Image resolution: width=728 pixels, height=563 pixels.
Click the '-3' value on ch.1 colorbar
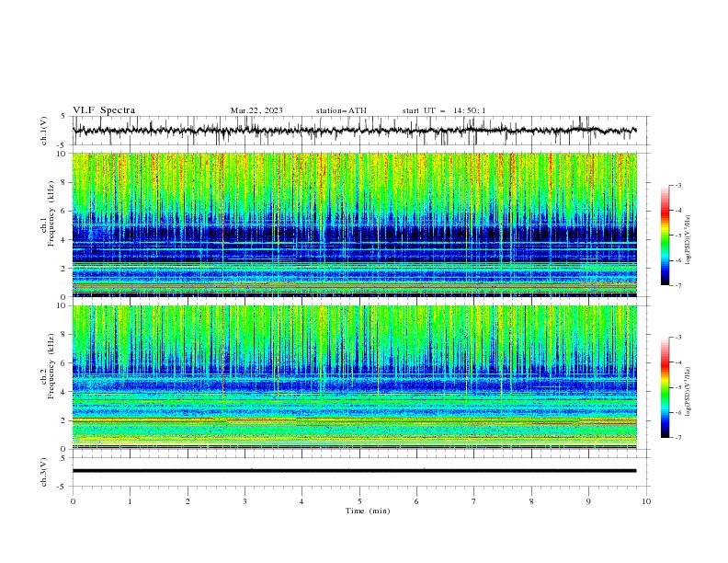pyautogui.click(x=677, y=185)
